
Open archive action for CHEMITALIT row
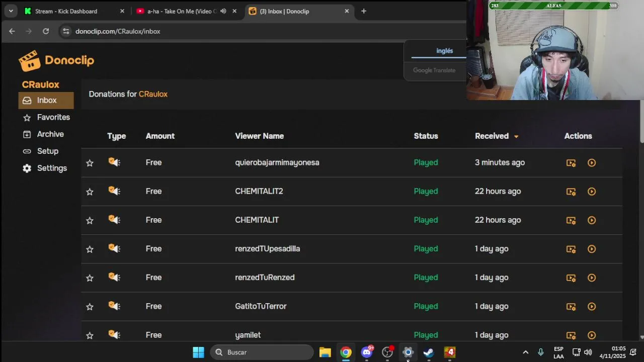(x=571, y=220)
